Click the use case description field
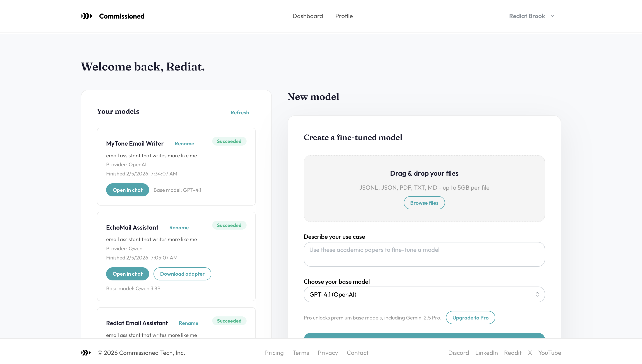642x364 pixels. tap(424, 254)
